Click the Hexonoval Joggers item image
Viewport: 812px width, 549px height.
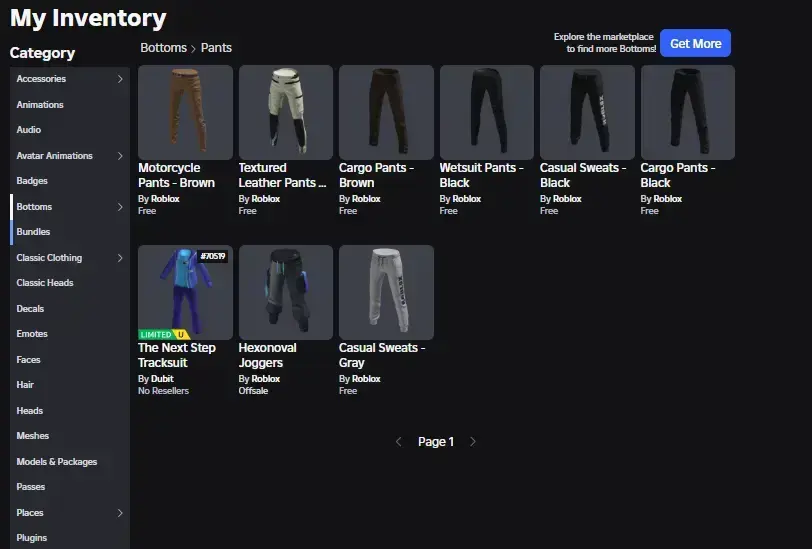click(x=286, y=292)
